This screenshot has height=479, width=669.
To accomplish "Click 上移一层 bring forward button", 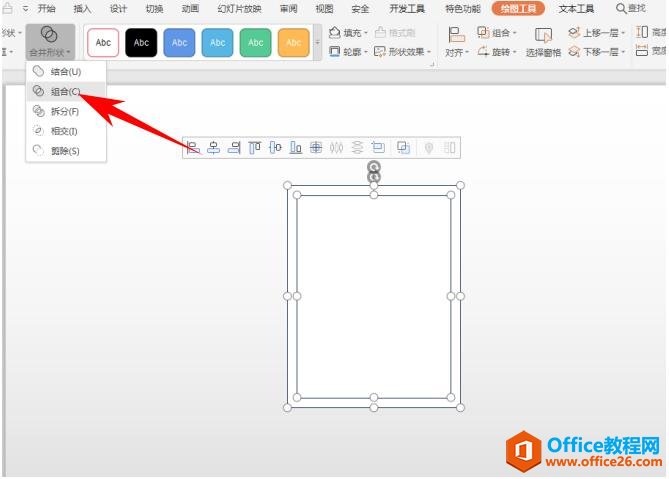I will (x=597, y=32).
